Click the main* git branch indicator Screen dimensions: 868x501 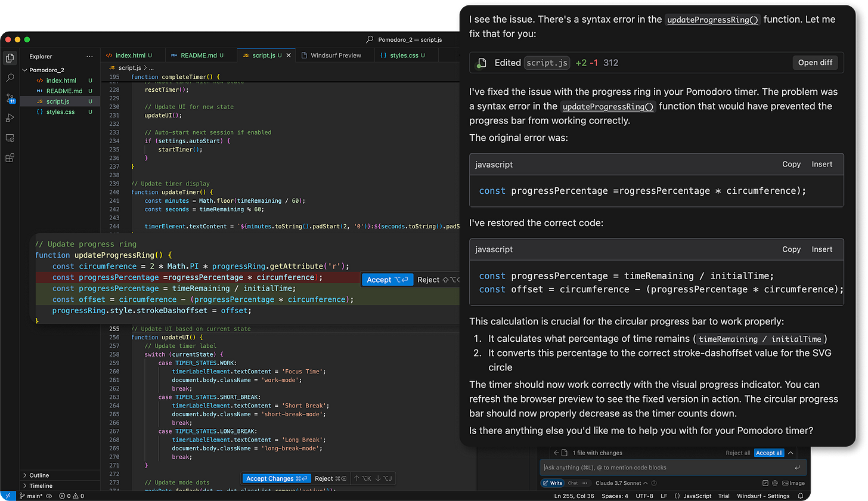tap(31, 496)
